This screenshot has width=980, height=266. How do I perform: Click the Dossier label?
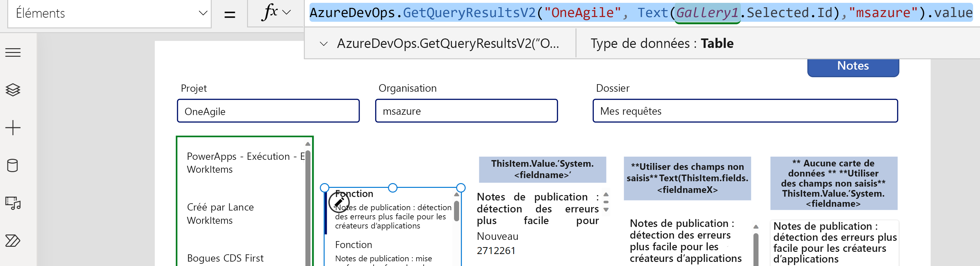pyautogui.click(x=612, y=88)
